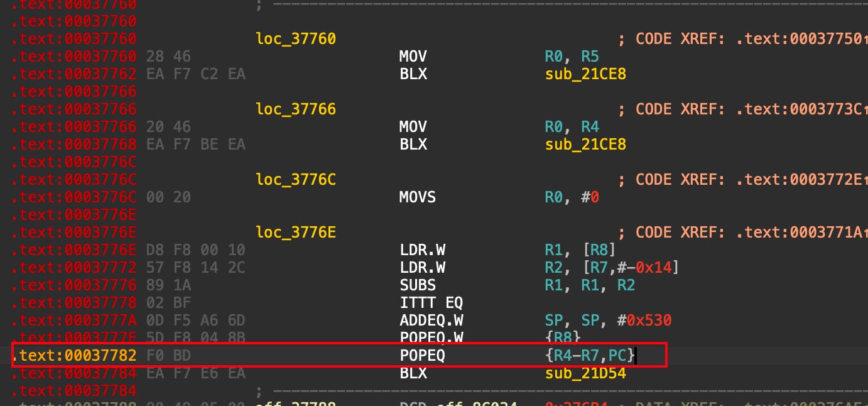The width and height of the screenshot is (868, 406).
Task: Select the address .text:00037782
Action: [74, 356]
